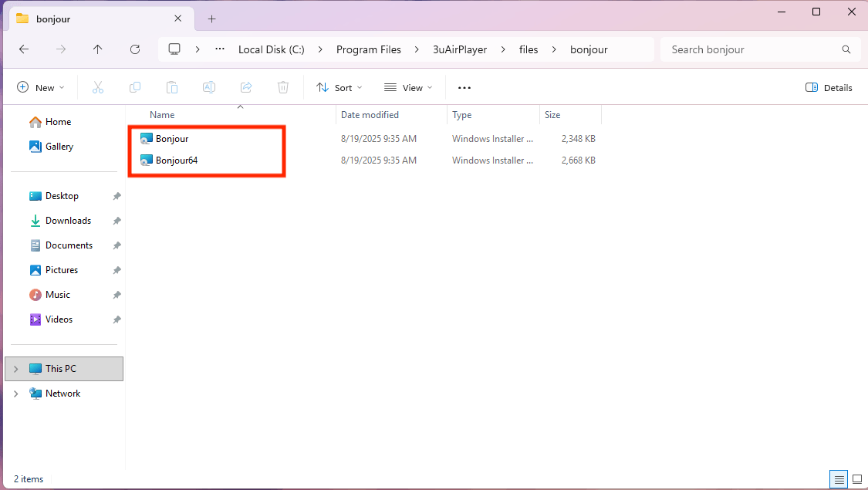The height and width of the screenshot is (490, 868).
Task: Switch to large thumbnails view mode
Action: click(856, 479)
